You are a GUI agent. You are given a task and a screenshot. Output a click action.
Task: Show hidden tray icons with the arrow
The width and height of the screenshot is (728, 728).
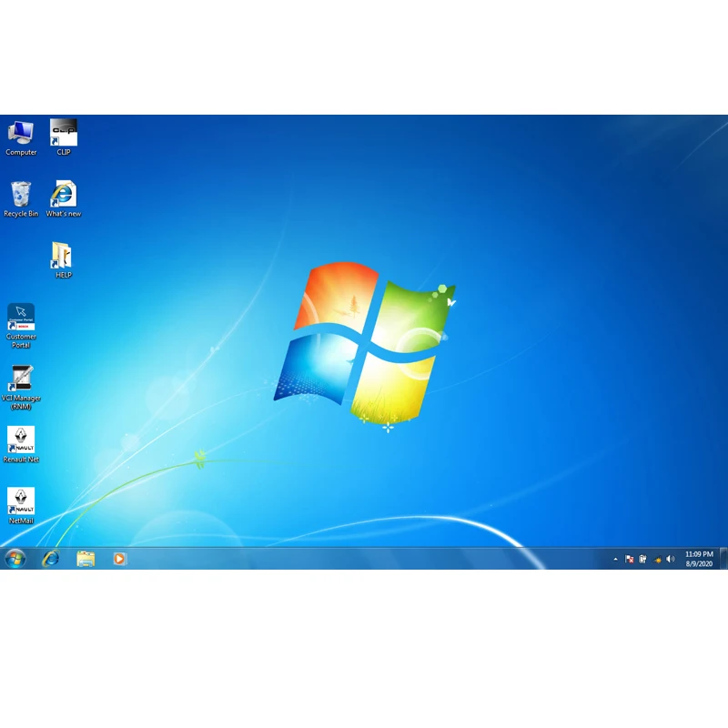tap(616, 559)
